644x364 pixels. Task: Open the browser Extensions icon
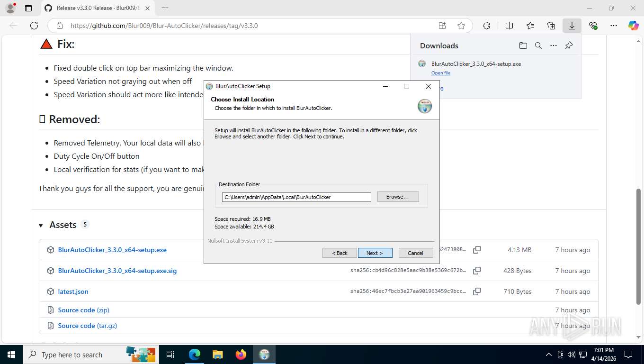click(x=486, y=26)
